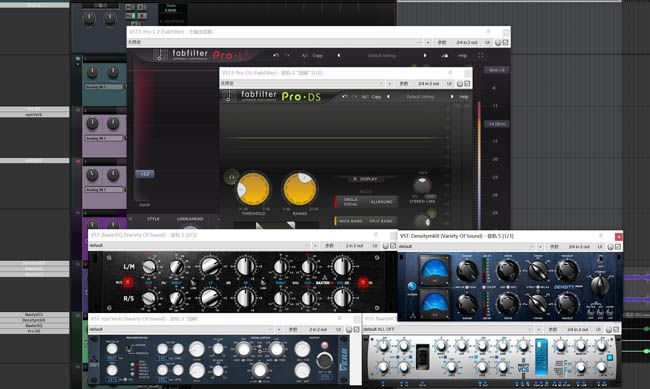650x389 pixels.
Task: Click Copy in the Pro-DS header
Action: coord(376,96)
